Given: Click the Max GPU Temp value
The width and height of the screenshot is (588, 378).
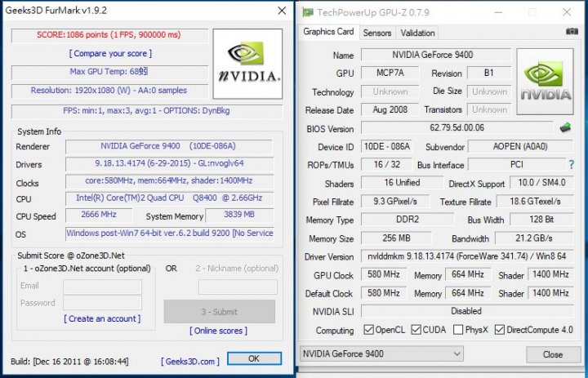Looking at the screenshot, I should [109, 71].
